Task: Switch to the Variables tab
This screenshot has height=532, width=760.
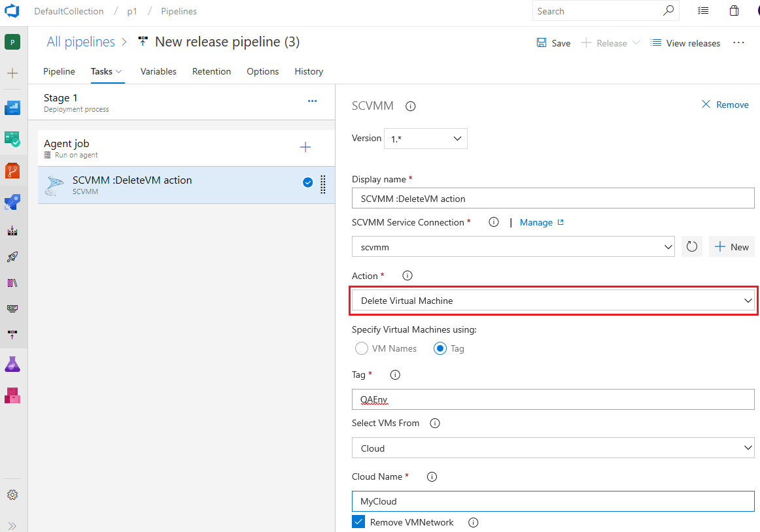Action: tap(158, 71)
